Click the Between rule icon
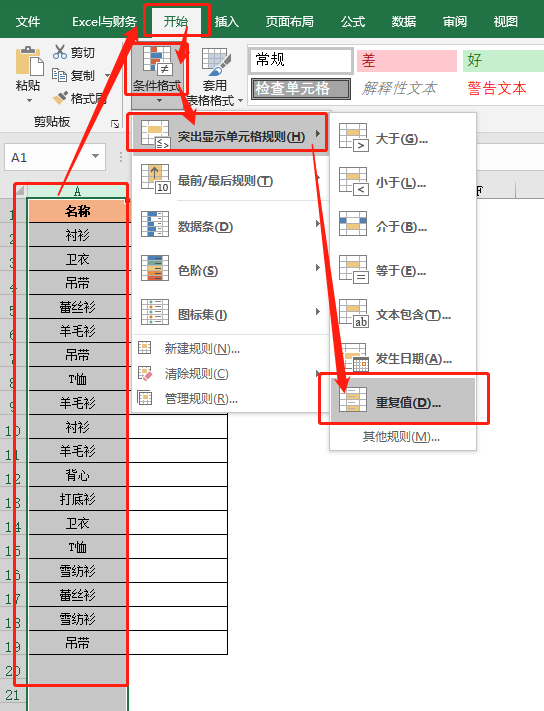 [x=353, y=224]
